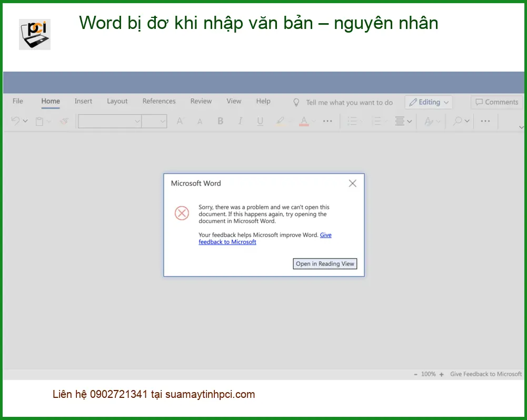Viewport: 527px width, 420px height.
Task: Click the Paste clipboard icon
Action: (x=39, y=121)
